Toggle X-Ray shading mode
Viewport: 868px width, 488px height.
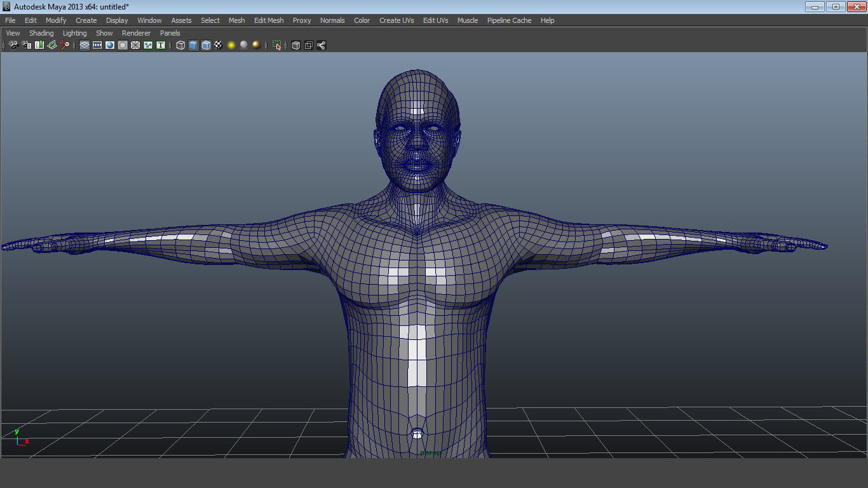click(x=295, y=45)
